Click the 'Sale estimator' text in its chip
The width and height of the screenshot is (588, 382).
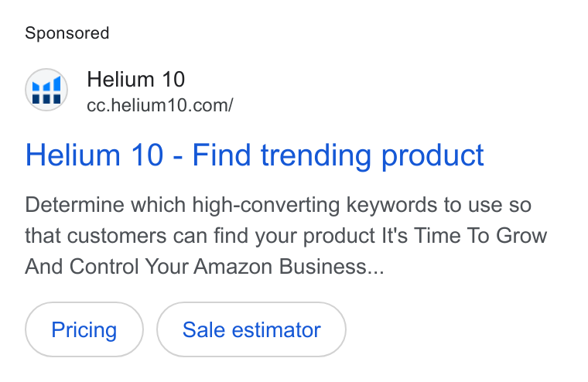click(251, 330)
